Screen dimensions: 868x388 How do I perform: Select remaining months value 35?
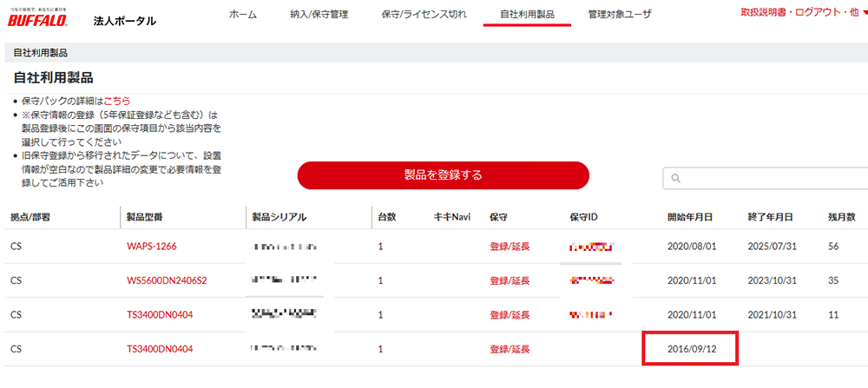[x=833, y=280]
